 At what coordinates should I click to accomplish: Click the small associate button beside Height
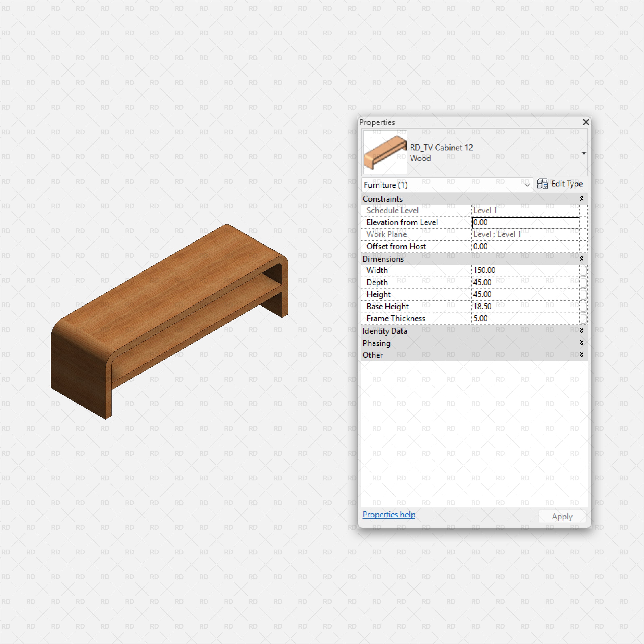click(x=583, y=294)
